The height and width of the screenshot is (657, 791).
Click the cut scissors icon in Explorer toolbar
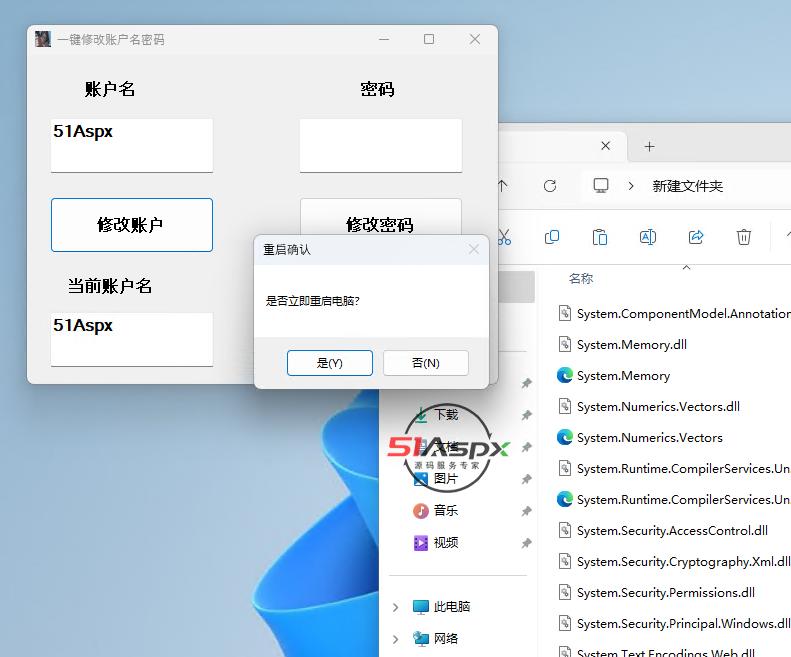point(504,237)
